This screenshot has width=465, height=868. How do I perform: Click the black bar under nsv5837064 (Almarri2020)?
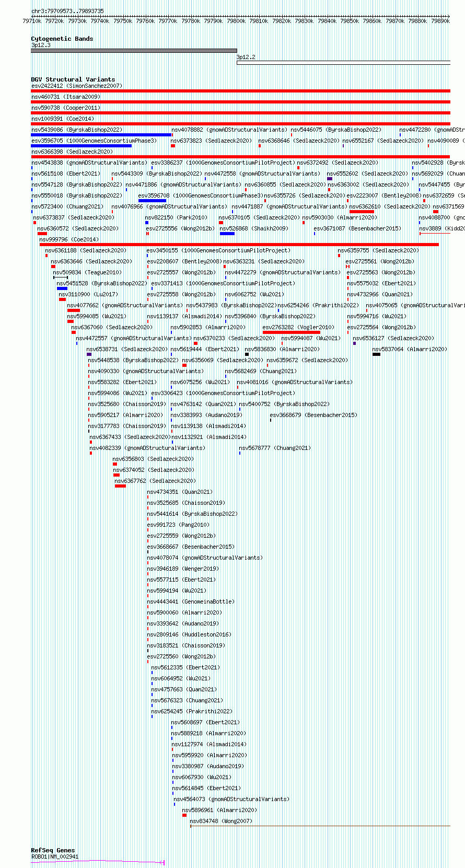376,354
